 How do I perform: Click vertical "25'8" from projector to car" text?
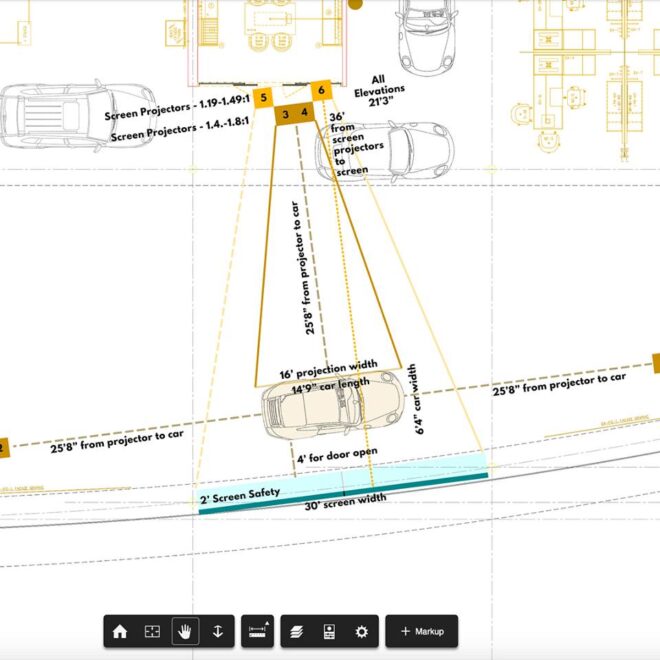tap(304, 268)
